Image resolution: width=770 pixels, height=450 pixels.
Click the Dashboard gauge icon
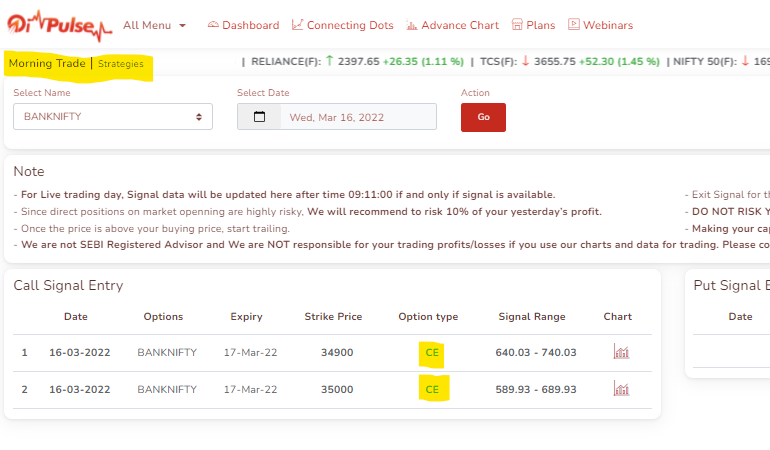click(213, 25)
